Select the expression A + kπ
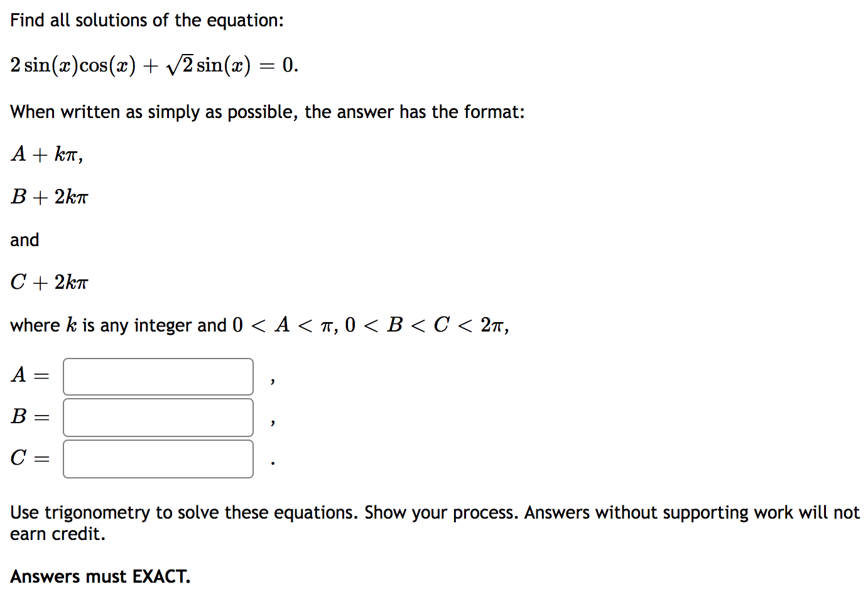Screen dimensions: 868x594 click(46, 154)
